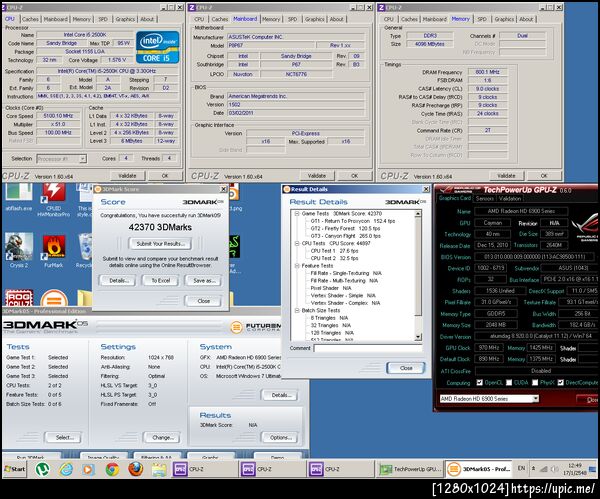Open uTorrent from the taskbar
The height and width of the screenshot is (499, 600).
(x=42, y=469)
